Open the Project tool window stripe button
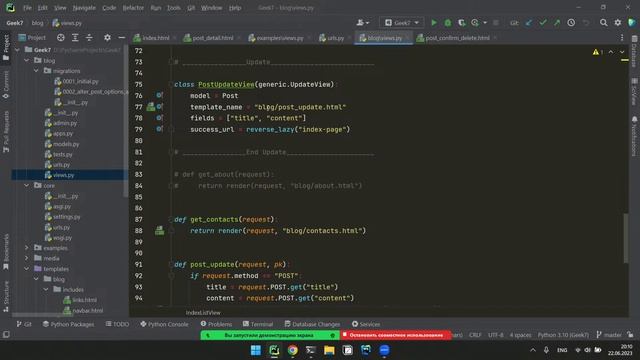Viewport: 640px width, 360px height. (x=6, y=48)
